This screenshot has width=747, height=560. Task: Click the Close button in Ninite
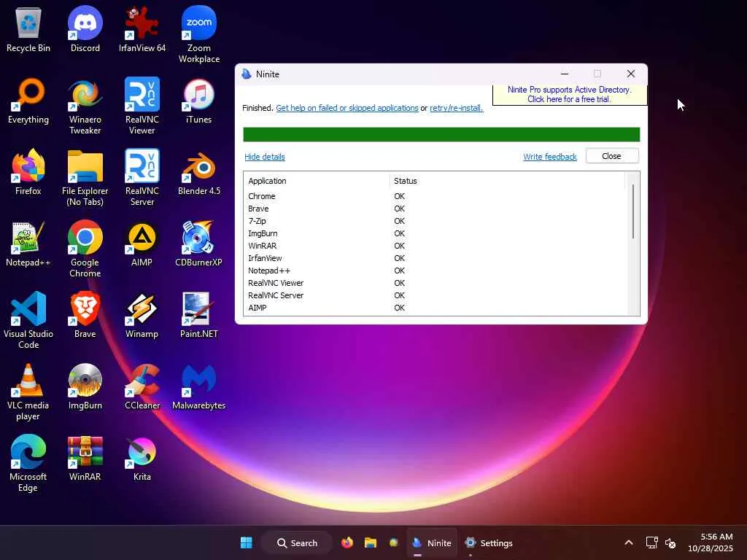click(612, 156)
